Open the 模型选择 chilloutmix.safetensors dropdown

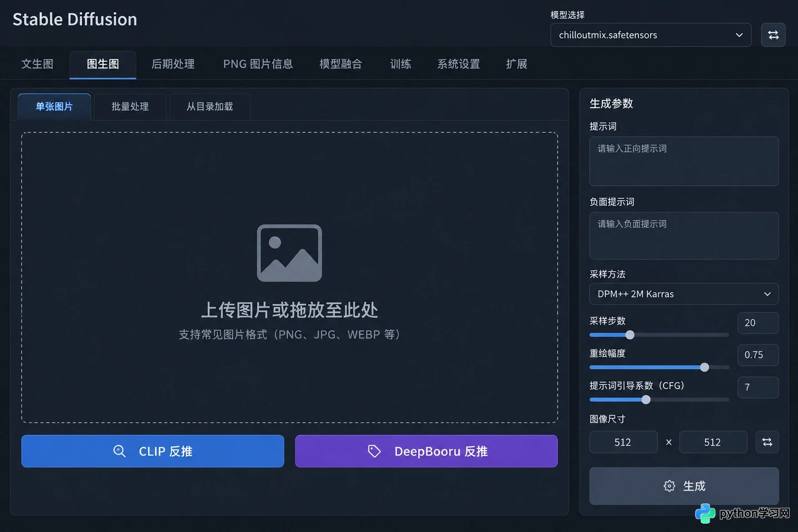[651, 35]
